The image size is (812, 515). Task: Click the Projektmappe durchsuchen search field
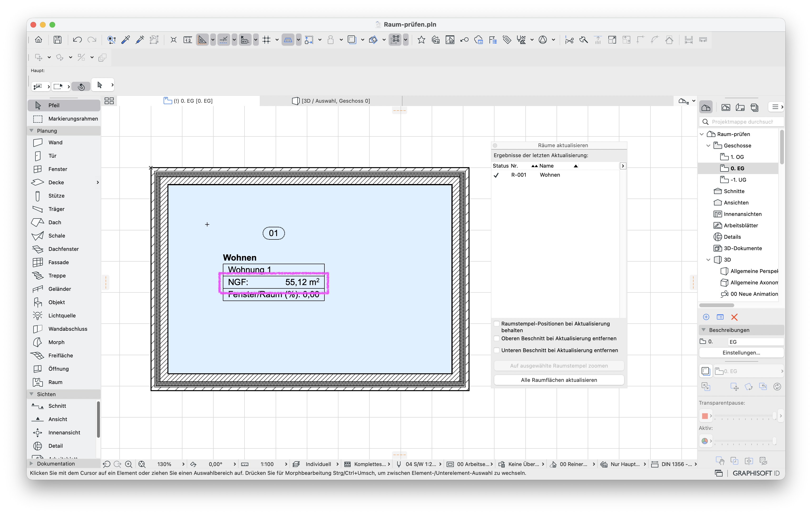coord(742,122)
